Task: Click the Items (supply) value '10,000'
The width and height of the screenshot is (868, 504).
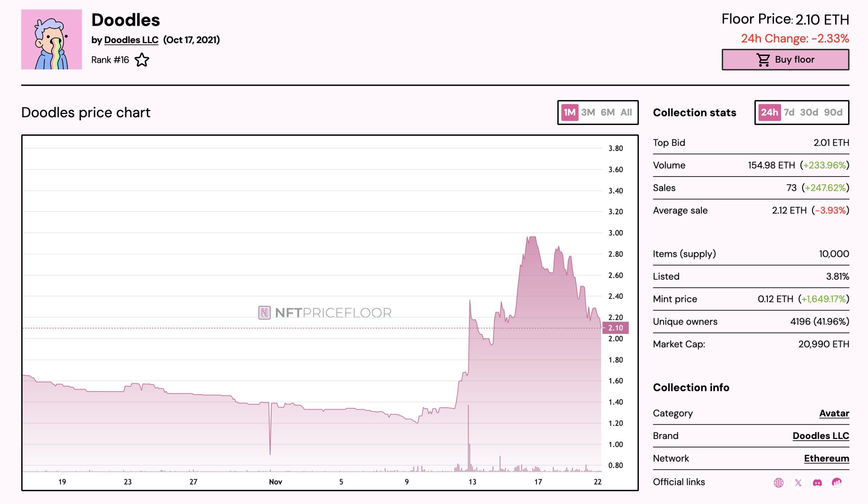Action: tap(834, 254)
